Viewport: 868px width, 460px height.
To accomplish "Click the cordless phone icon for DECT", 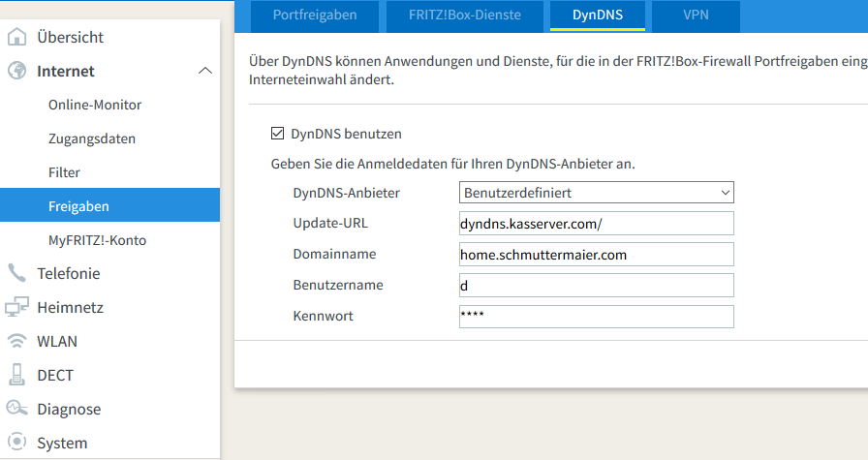I will tap(16, 375).
